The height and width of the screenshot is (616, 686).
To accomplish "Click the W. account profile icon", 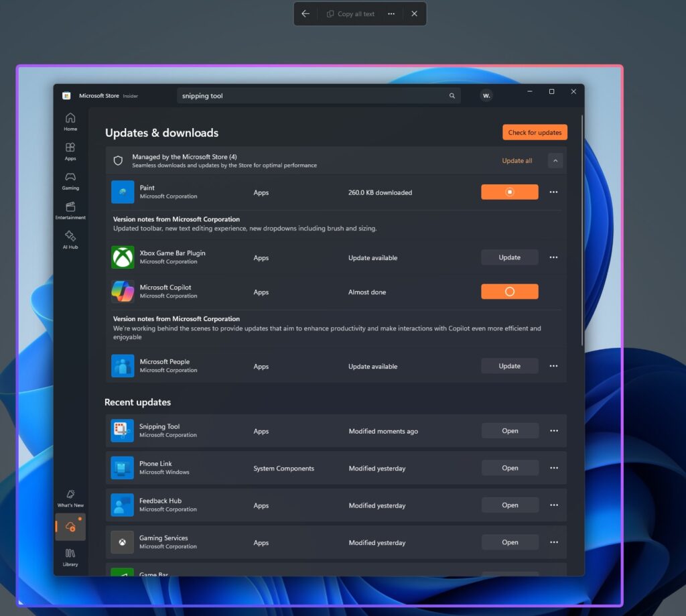I will [486, 95].
